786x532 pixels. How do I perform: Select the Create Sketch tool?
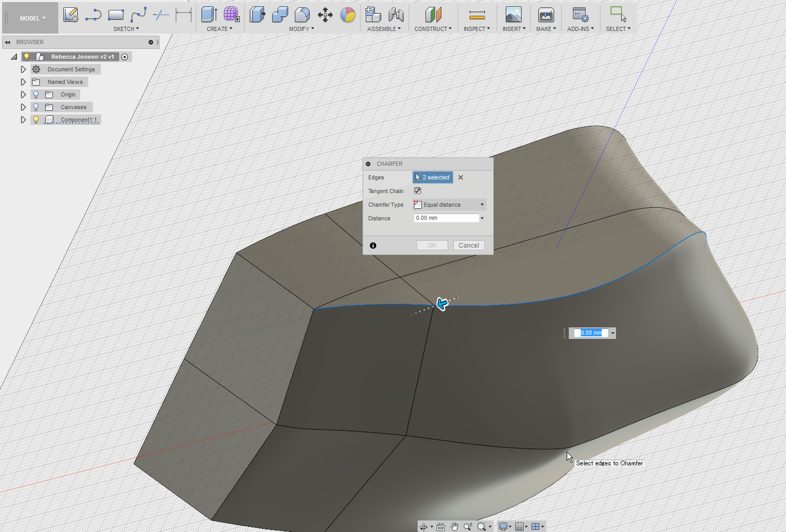pyautogui.click(x=70, y=15)
